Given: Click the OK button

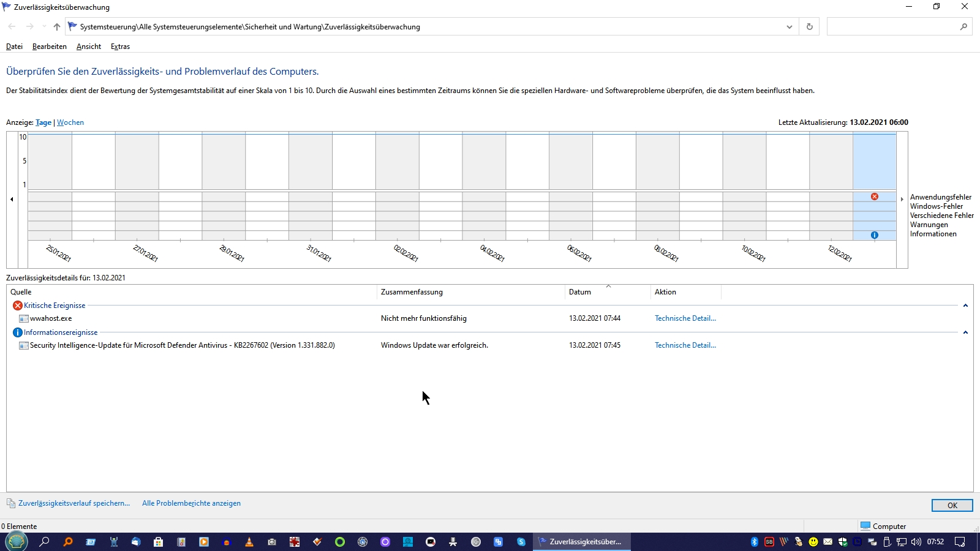Looking at the screenshot, I should click(952, 505).
